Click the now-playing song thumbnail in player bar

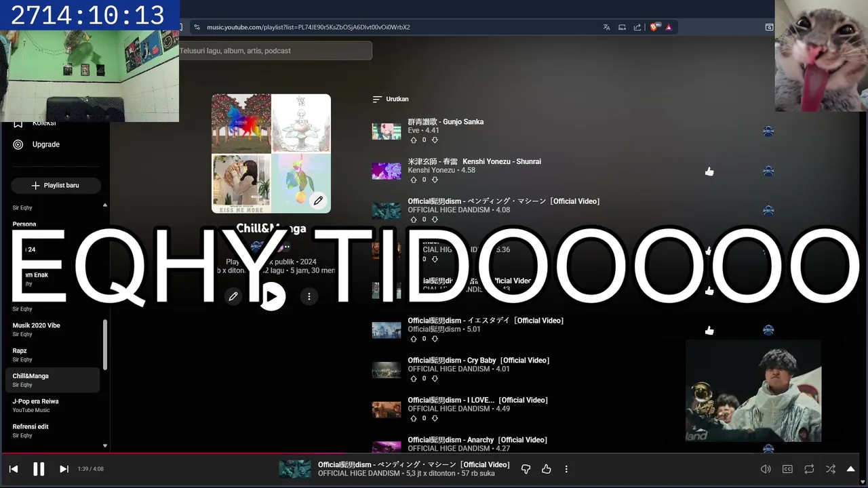tap(295, 468)
